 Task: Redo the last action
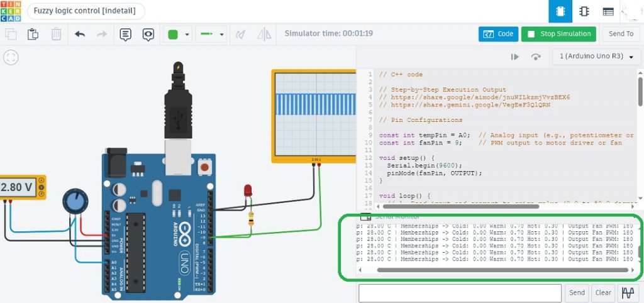pyautogui.click(x=102, y=34)
